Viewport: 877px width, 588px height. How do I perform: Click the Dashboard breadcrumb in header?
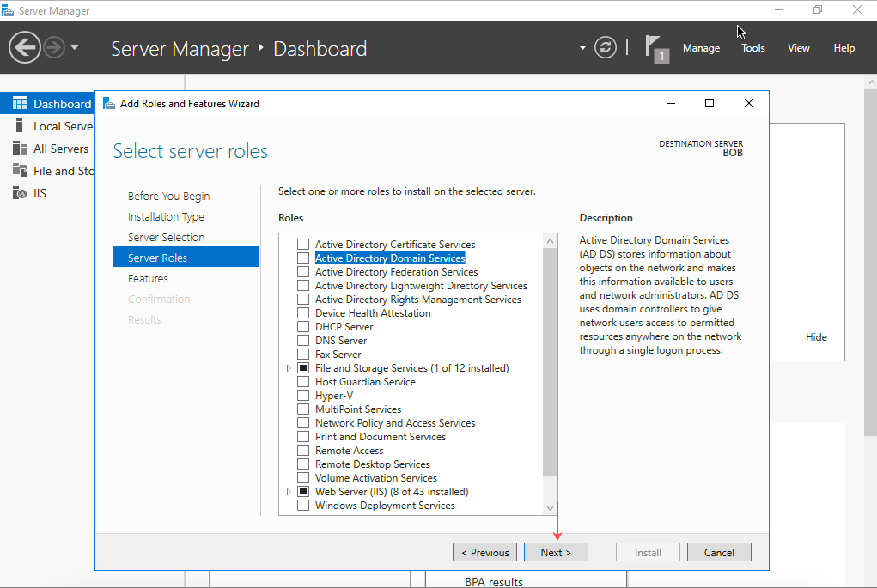pos(320,49)
